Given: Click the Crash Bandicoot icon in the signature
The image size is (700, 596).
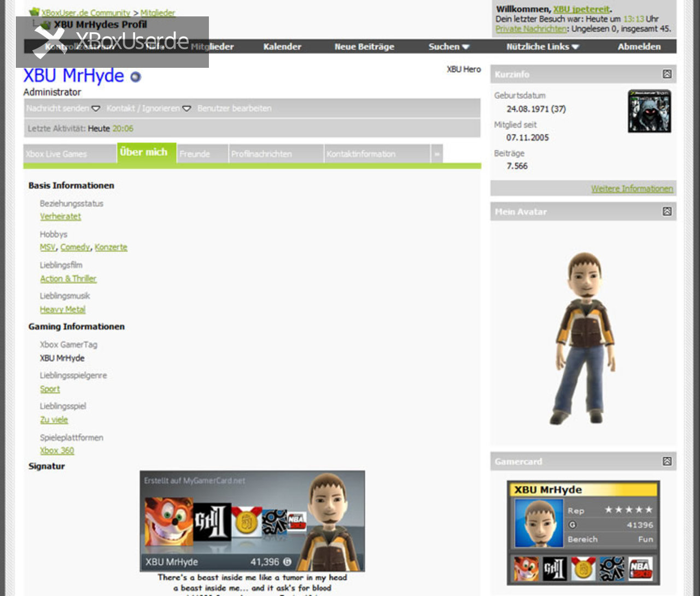Looking at the screenshot, I should tap(169, 521).
